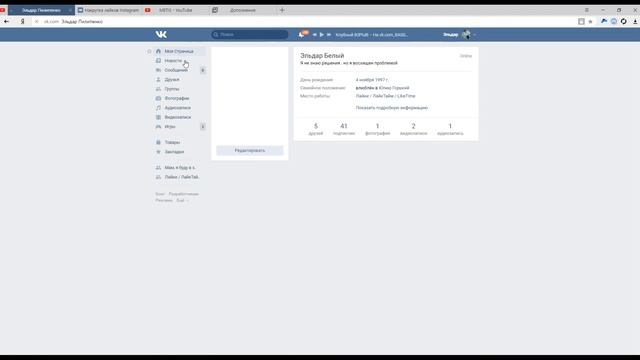Open Сообщения in the sidebar
This screenshot has height=360, width=640.
[x=176, y=70]
